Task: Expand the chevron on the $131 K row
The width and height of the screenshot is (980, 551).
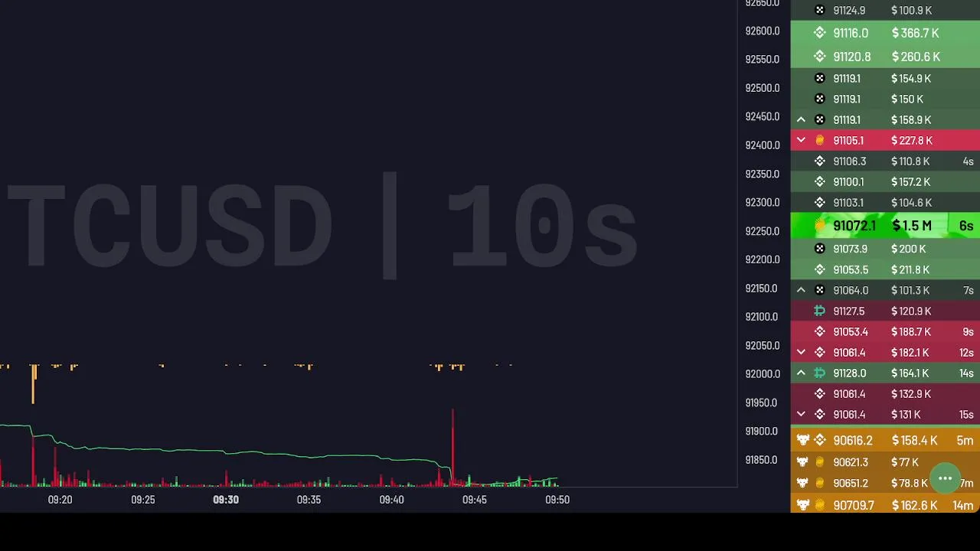Action: [x=801, y=415]
